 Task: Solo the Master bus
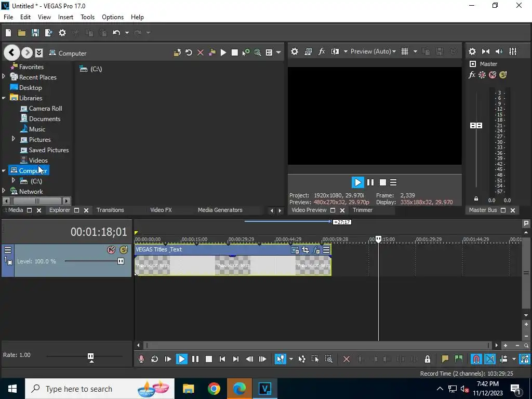[503, 75]
